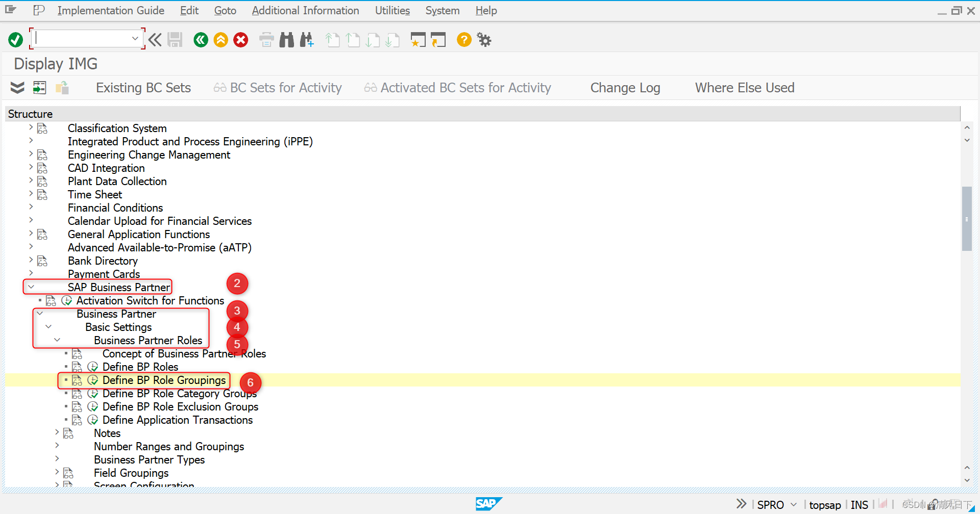Click the vertical scrollbar thumb
The image size is (980, 514).
pos(967,219)
